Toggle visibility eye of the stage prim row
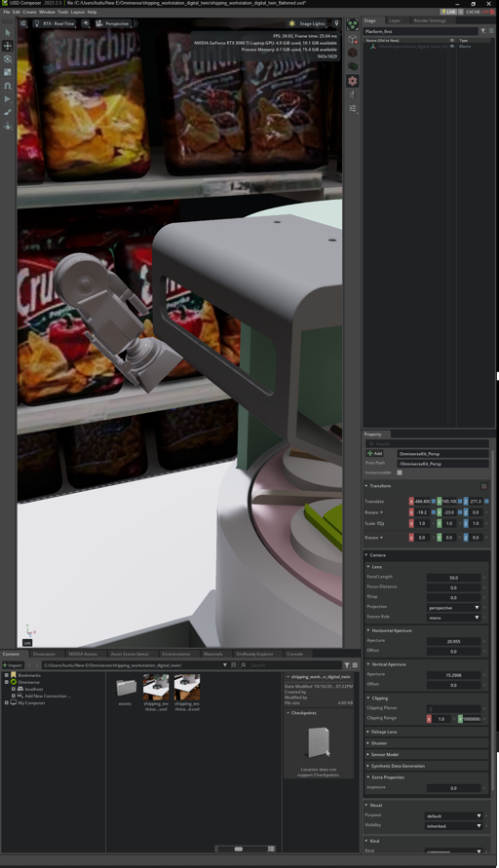This screenshot has width=499, height=868. tap(452, 47)
